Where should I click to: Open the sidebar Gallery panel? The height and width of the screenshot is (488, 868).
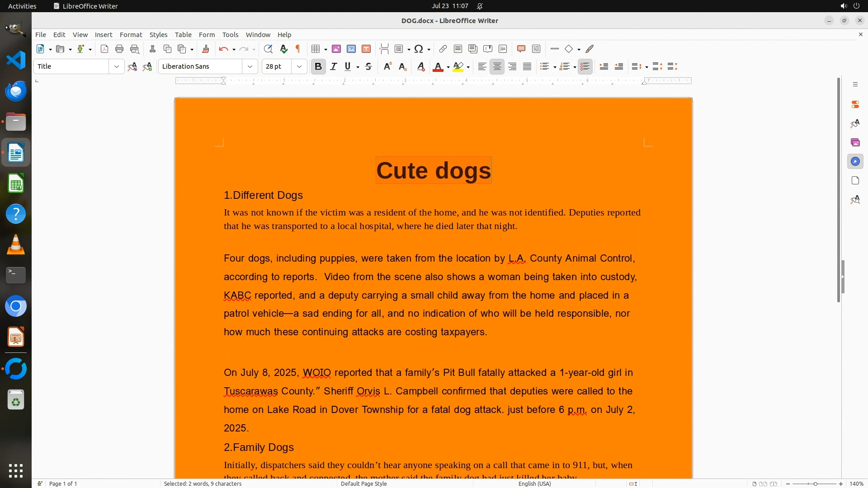click(x=855, y=142)
